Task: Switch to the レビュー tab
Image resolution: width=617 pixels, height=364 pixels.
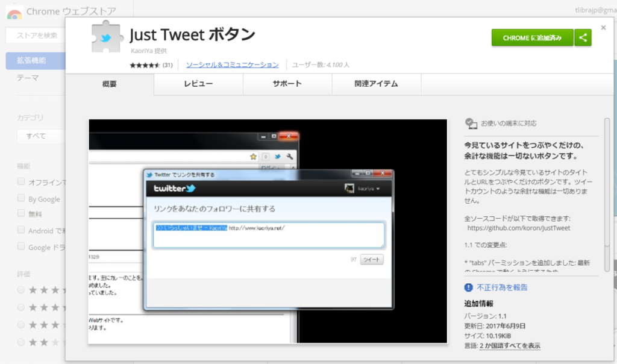Action: 198,84
